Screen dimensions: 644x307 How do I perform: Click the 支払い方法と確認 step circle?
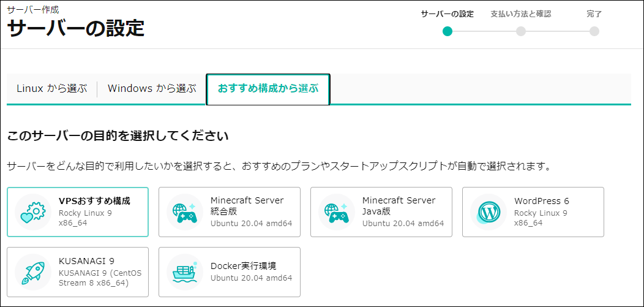click(521, 31)
